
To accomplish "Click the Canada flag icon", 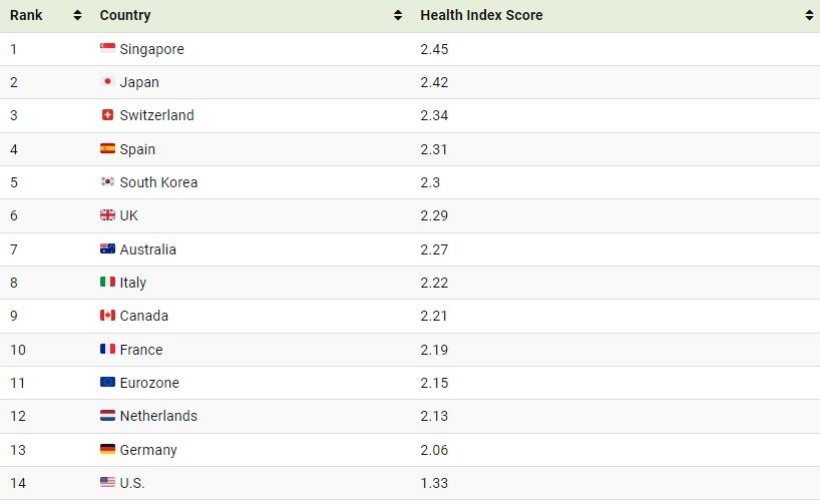I will pos(107,315).
